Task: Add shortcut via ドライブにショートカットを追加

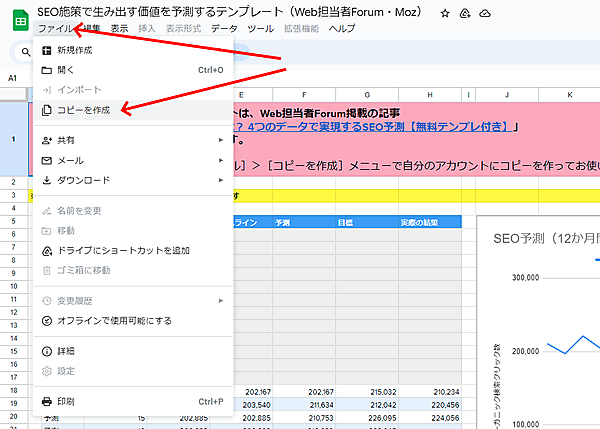Action: 123,250
